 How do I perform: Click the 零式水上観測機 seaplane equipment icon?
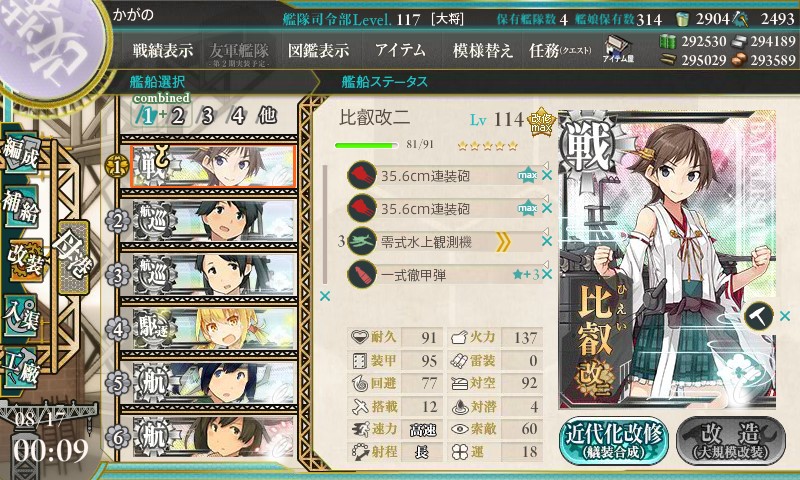pyautogui.click(x=362, y=242)
